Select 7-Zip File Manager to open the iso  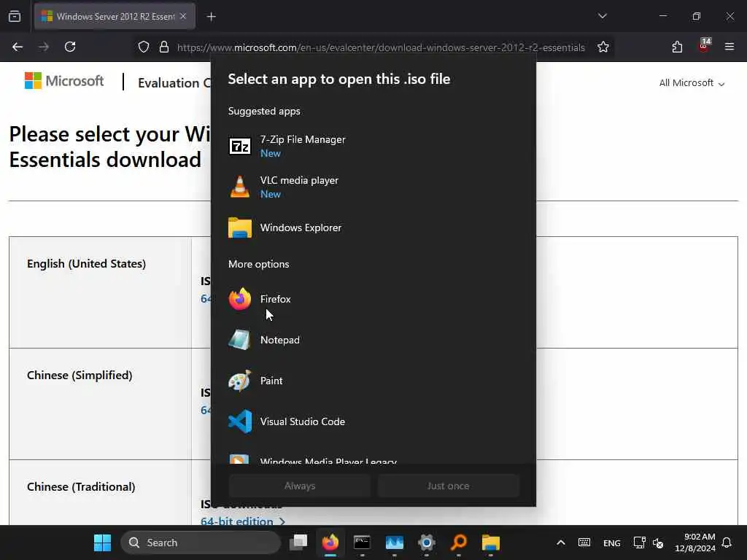pos(373,146)
